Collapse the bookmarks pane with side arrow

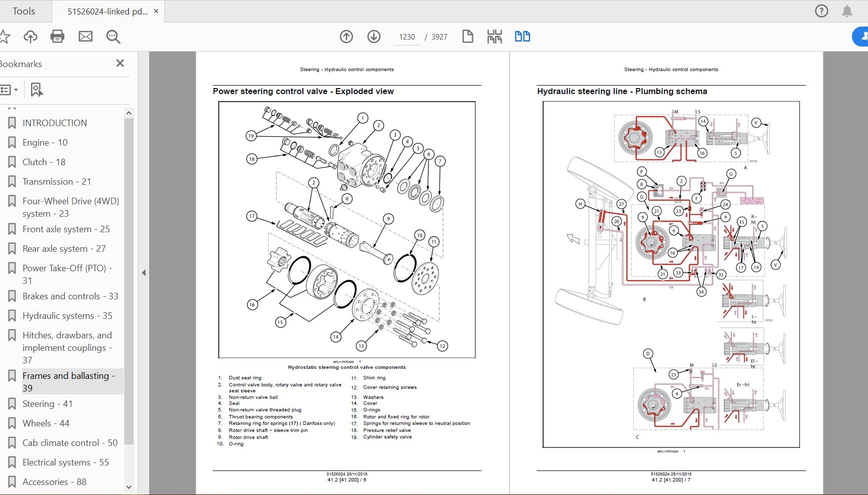click(144, 273)
